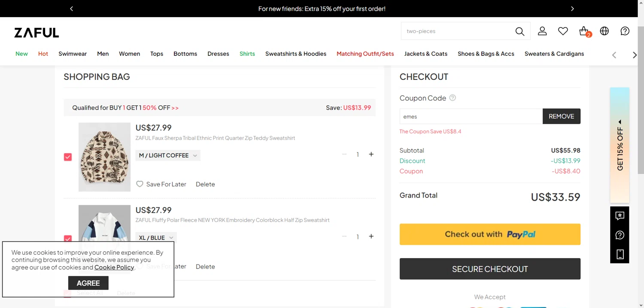Click the search magnifier icon
Viewport: 644px width, 308px height.
pyautogui.click(x=519, y=31)
